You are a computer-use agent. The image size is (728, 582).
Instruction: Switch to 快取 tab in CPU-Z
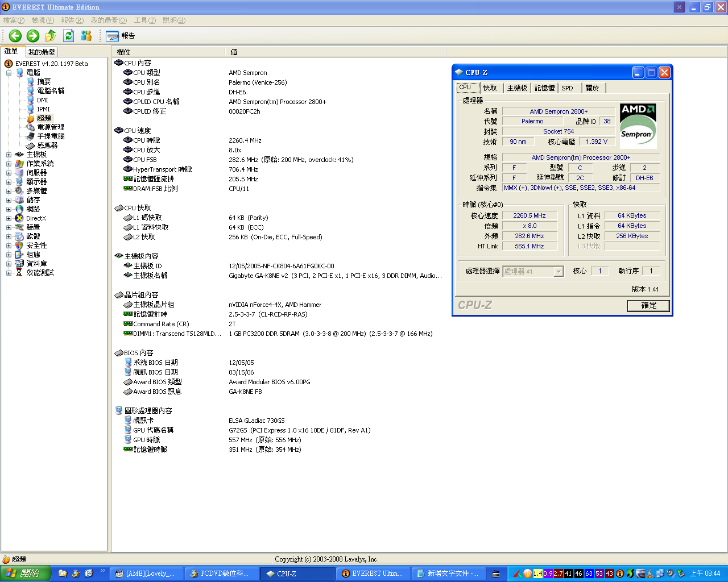(490, 88)
